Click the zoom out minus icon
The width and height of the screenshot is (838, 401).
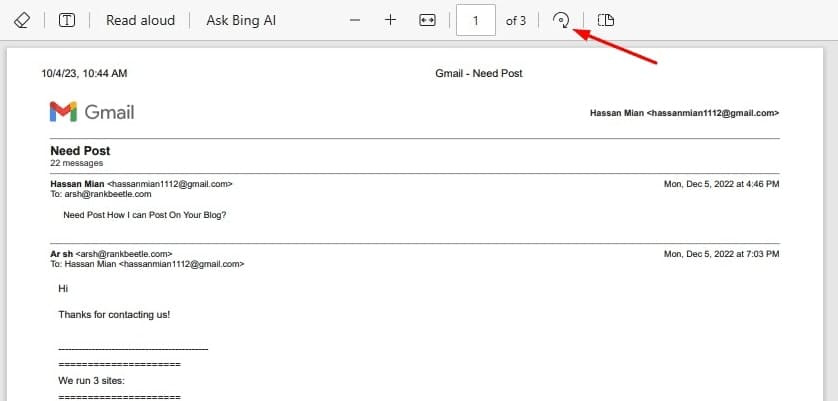(355, 20)
